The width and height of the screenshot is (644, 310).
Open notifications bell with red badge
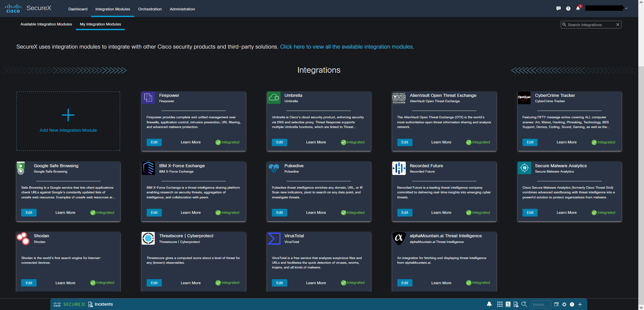click(x=578, y=8)
